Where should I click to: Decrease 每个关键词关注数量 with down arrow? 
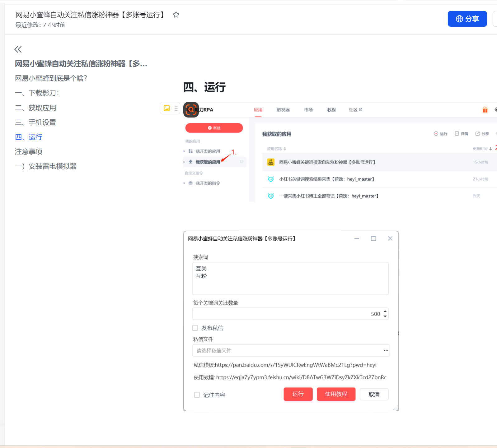tap(385, 316)
